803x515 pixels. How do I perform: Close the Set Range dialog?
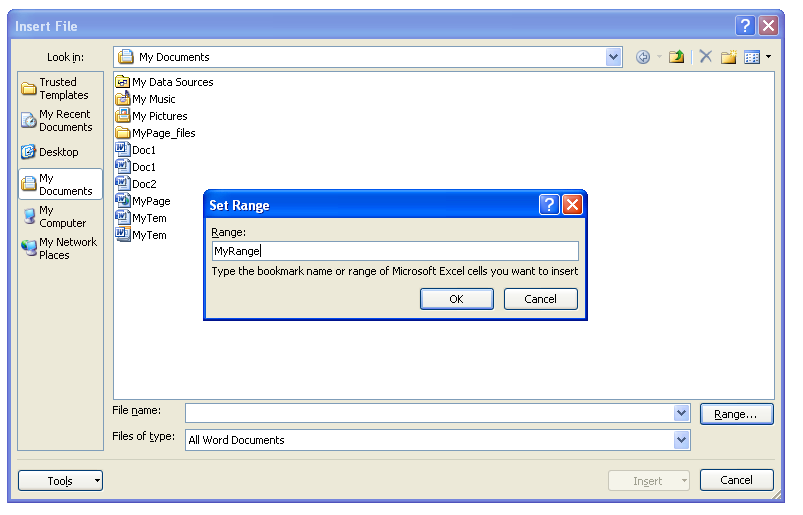(x=572, y=205)
